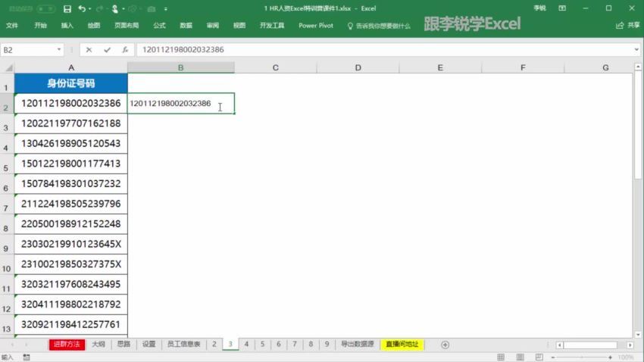Open the 设置 sheet tab
This screenshot has width=644, height=362.
point(148,345)
